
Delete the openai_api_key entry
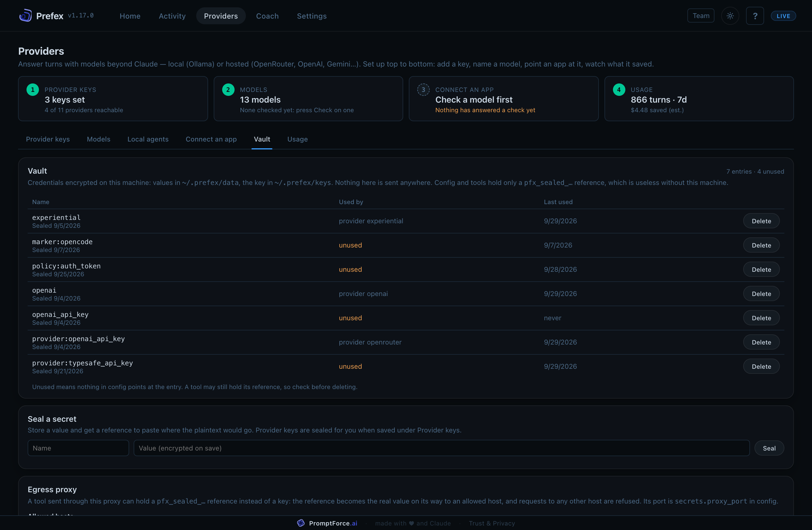761,318
